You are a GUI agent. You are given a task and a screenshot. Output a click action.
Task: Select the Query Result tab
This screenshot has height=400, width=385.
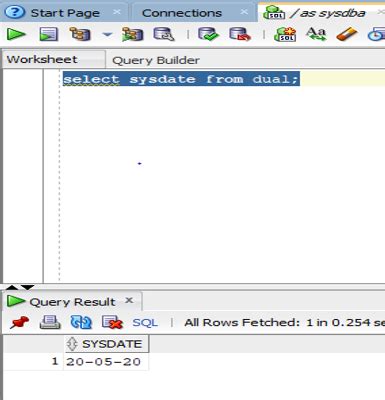(x=72, y=302)
